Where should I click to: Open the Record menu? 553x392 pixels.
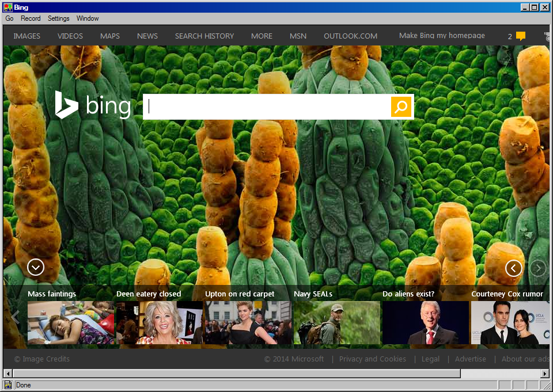[x=31, y=18]
